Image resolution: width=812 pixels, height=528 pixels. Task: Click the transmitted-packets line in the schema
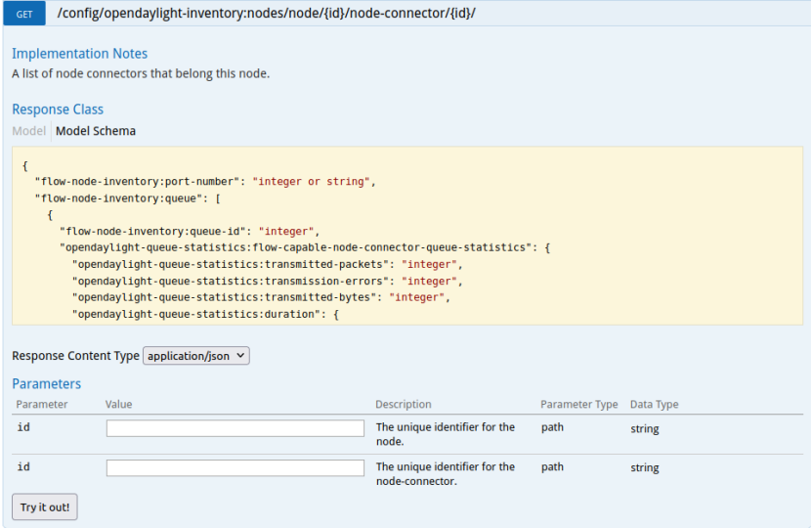(266, 264)
